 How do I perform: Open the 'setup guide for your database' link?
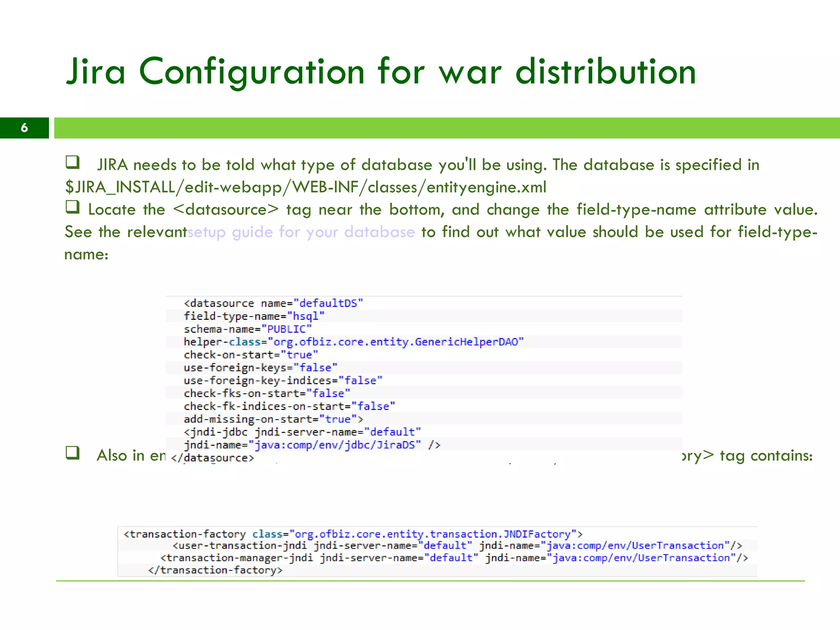pos(301,232)
